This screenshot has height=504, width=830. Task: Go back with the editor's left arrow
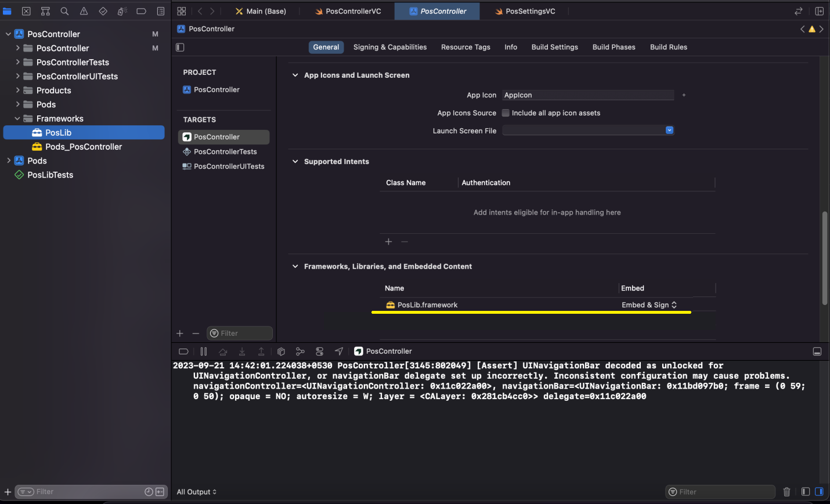click(200, 11)
